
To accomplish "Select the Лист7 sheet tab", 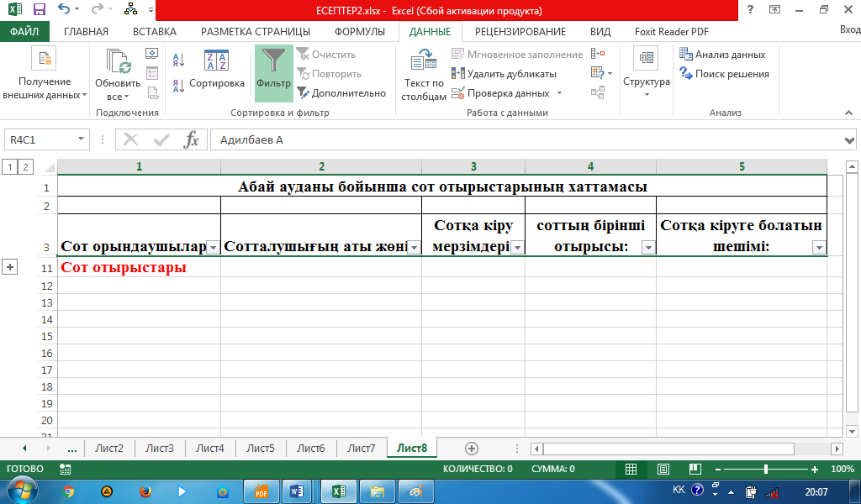I will [361, 448].
